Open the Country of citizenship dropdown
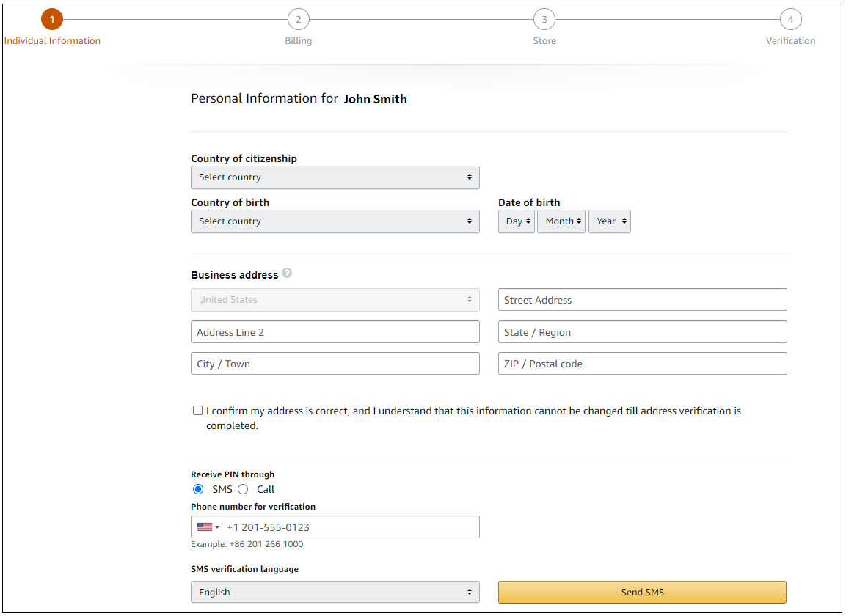 coord(335,177)
